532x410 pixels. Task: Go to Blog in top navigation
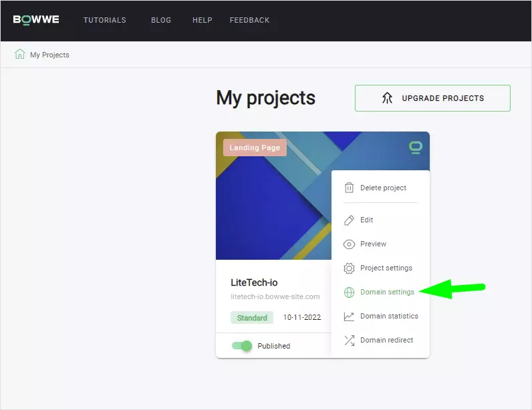tap(161, 20)
